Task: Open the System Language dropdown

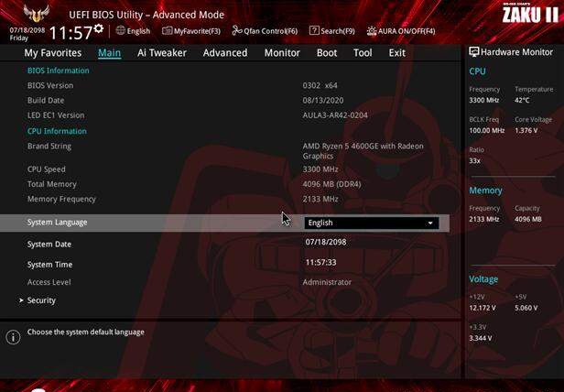Action: 372,223
